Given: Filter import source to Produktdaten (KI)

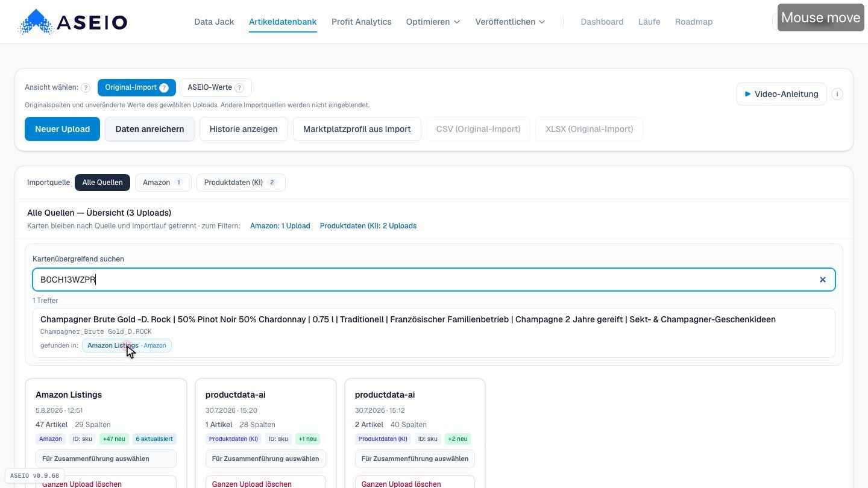Looking at the screenshot, I should click(241, 183).
